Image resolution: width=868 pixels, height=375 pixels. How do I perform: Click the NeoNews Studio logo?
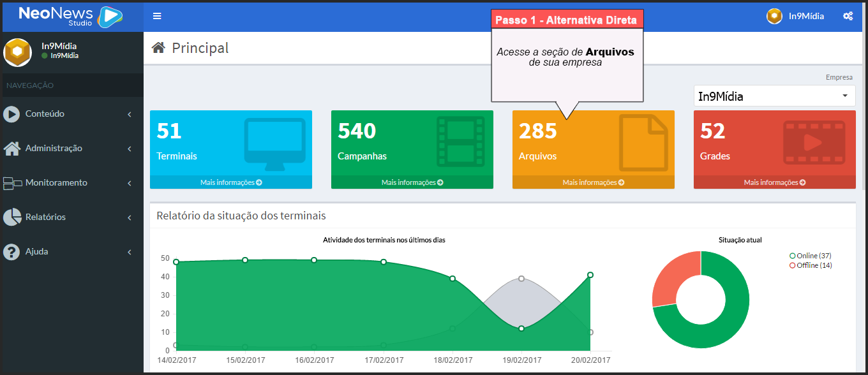[71, 17]
